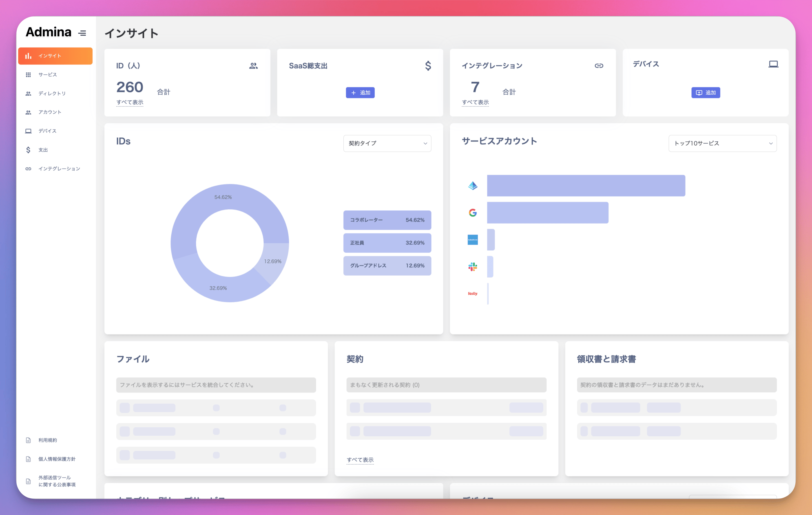Open the 契約タイプ dropdown
Screen dimensions: 812x515
coord(387,144)
